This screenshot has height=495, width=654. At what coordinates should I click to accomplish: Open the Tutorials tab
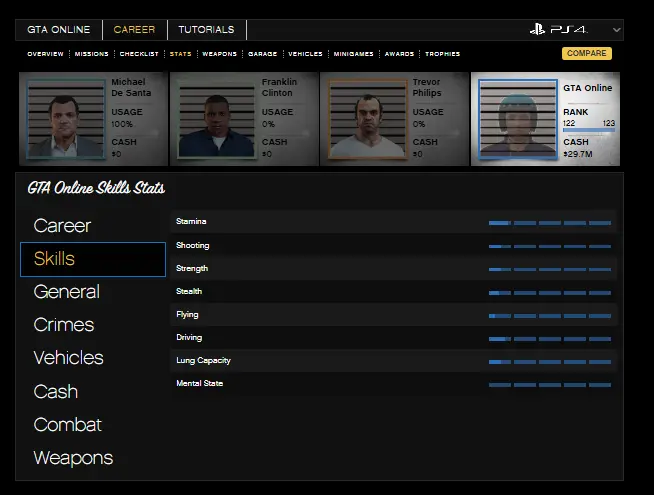point(206,30)
